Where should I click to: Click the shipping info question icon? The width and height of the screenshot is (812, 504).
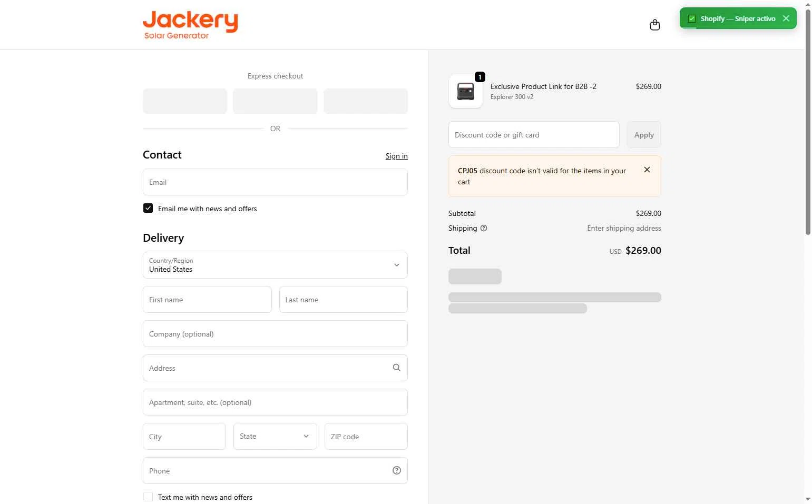484,228
